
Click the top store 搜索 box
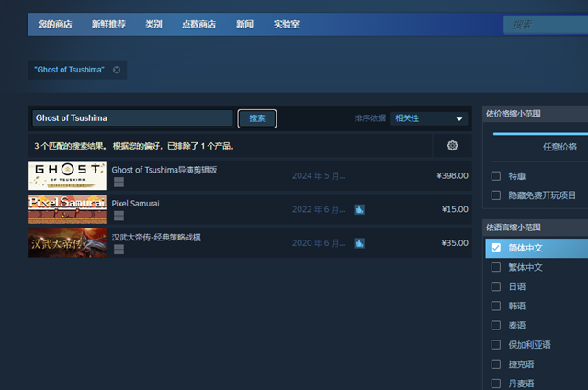[546, 25]
